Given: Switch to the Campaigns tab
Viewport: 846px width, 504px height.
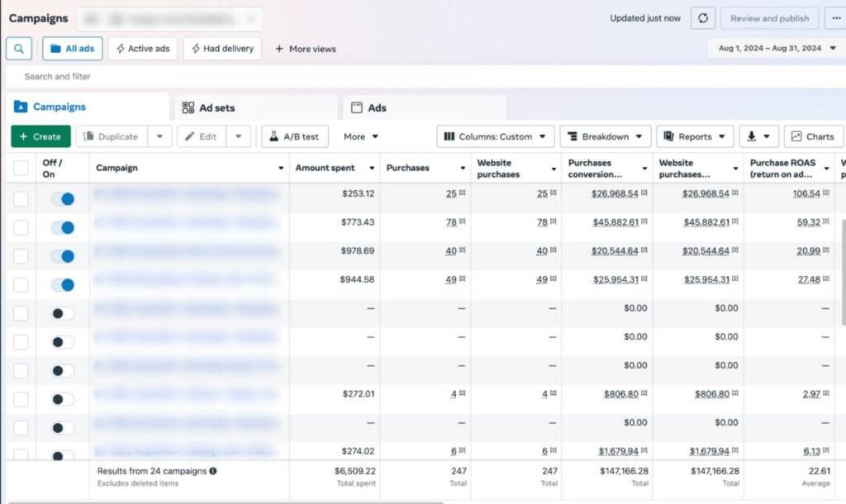Looking at the screenshot, I should click(x=88, y=107).
